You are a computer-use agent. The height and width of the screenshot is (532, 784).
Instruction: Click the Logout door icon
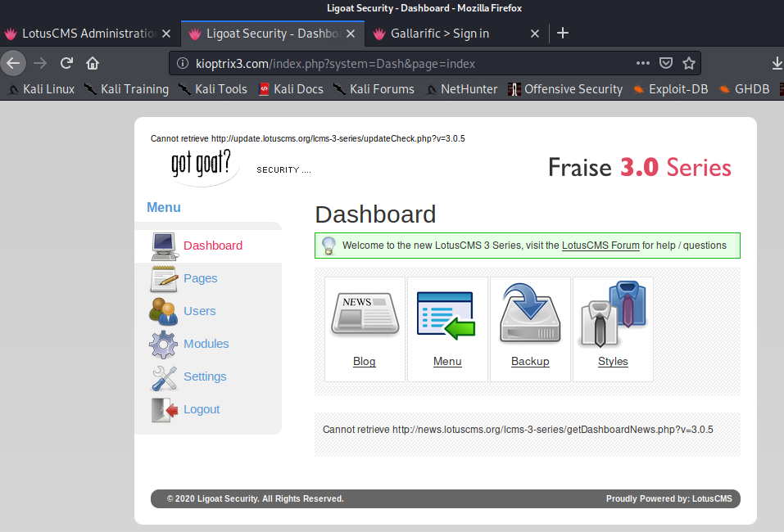point(165,410)
